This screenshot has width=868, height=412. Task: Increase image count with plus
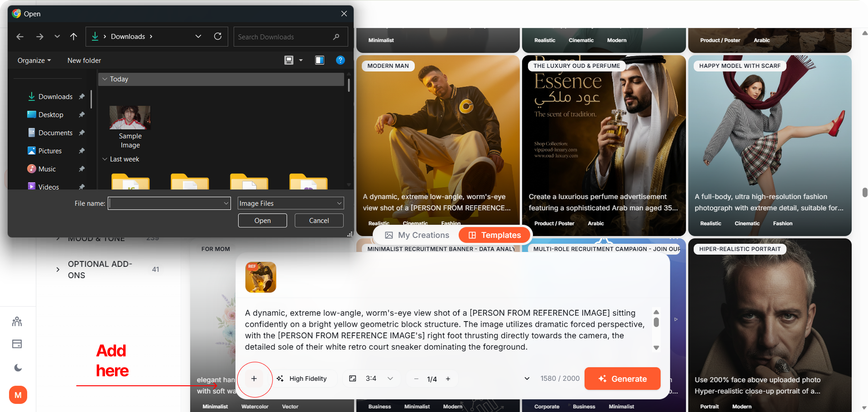pos(448,379)
